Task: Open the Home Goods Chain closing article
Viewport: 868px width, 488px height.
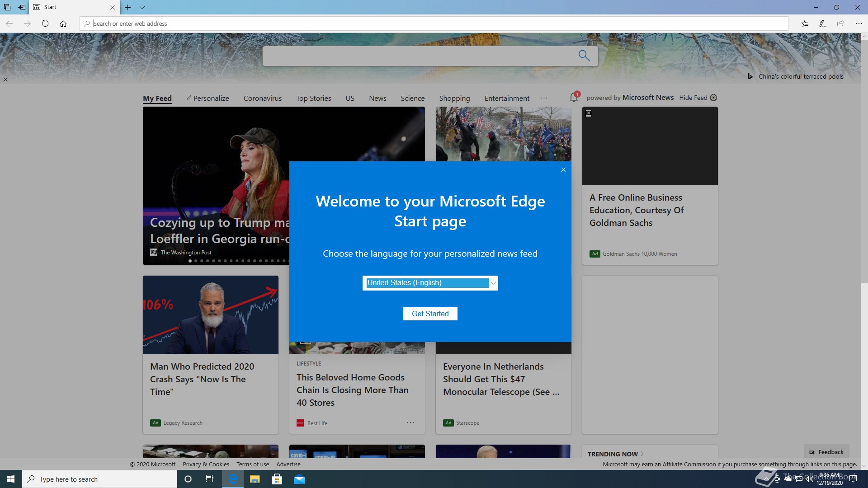Action: coord(353,390)
